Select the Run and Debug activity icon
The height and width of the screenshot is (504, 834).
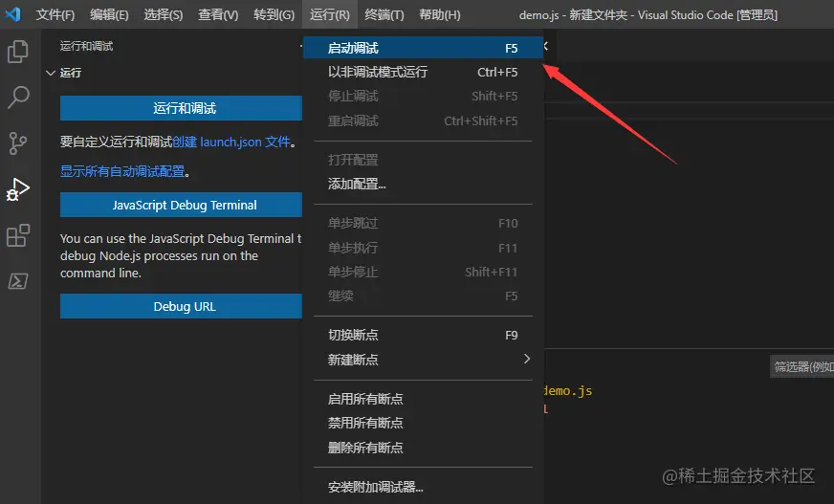(x=18, y=189)
